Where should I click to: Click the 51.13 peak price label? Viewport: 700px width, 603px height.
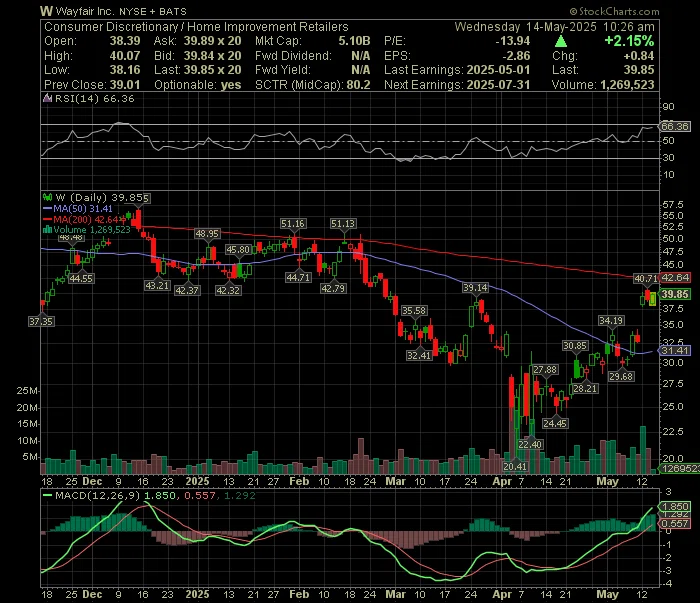(343, 224)
